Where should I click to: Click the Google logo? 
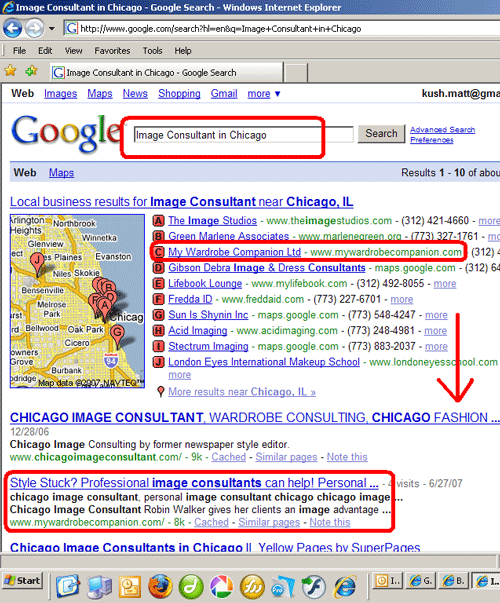coord(65,132)
